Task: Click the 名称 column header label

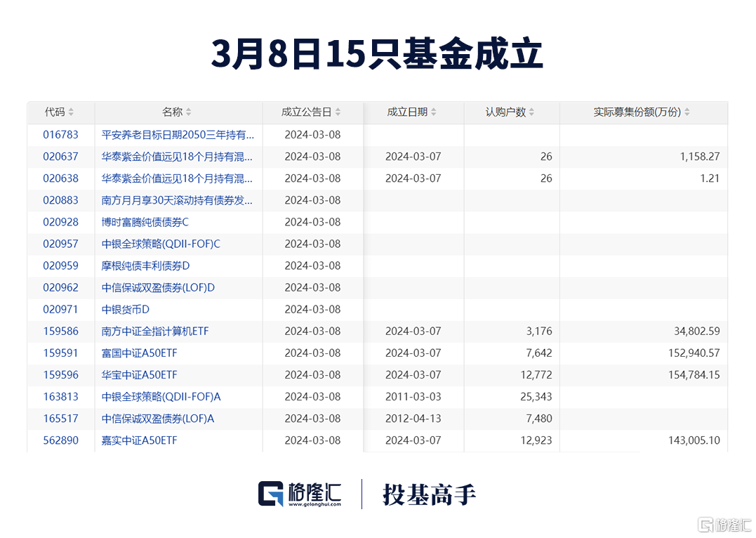Action: point(172,112)
